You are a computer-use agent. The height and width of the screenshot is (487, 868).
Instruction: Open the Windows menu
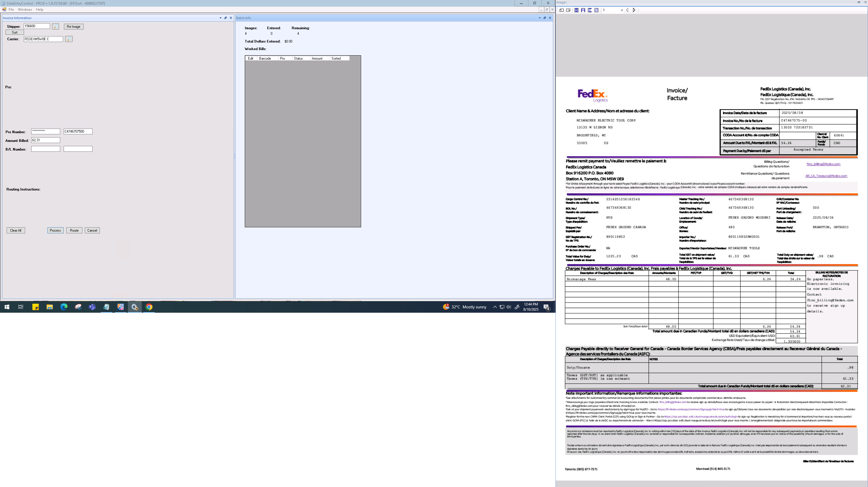point(25,10)
